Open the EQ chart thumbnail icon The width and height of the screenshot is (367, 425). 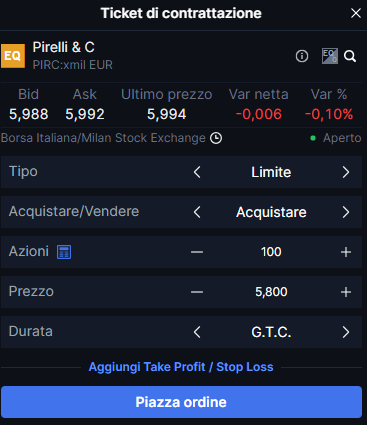330,56
